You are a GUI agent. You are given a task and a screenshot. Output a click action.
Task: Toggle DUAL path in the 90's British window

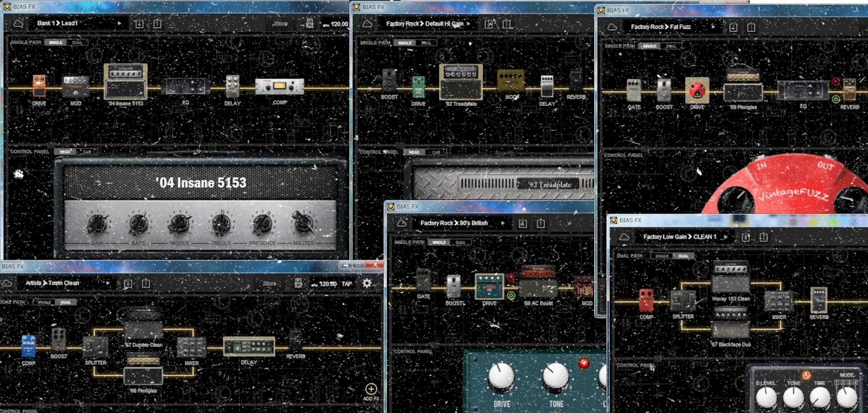[x=460, y=242]
